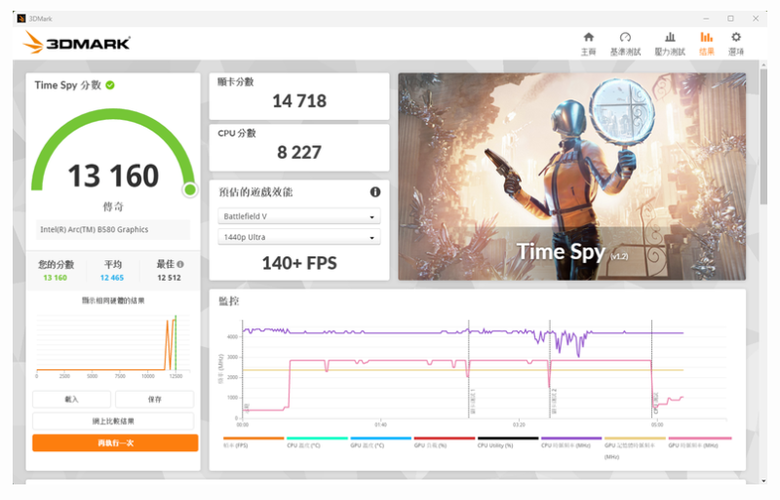Click 網上比較結果 compare online button
This screenshot has height=500, width=780.
(113, 421)
